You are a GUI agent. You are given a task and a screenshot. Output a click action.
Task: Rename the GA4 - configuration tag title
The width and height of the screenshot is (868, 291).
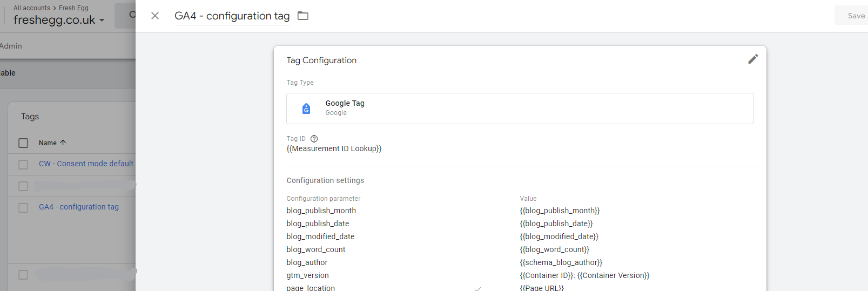pos(232,16)
